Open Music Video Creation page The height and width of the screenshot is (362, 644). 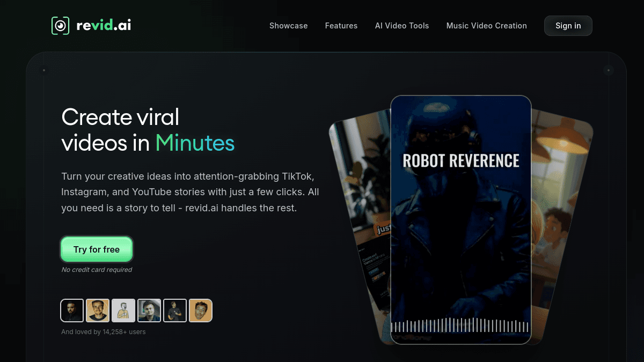[487, 26]
